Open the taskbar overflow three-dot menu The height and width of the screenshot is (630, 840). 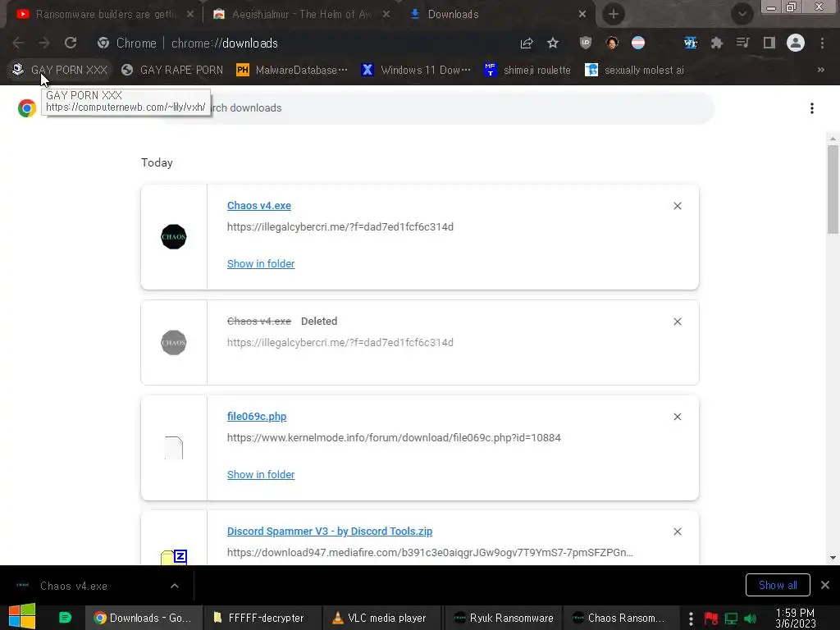pyautogui.click(x=691, y=619)
